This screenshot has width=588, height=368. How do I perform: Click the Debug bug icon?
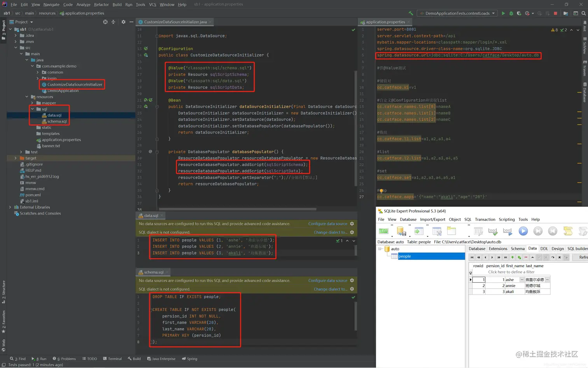pos(511,13)
